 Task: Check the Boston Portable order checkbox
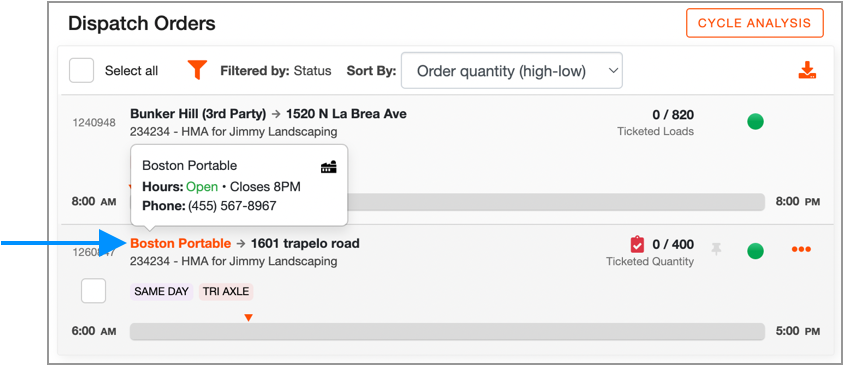tap(93, 291)
